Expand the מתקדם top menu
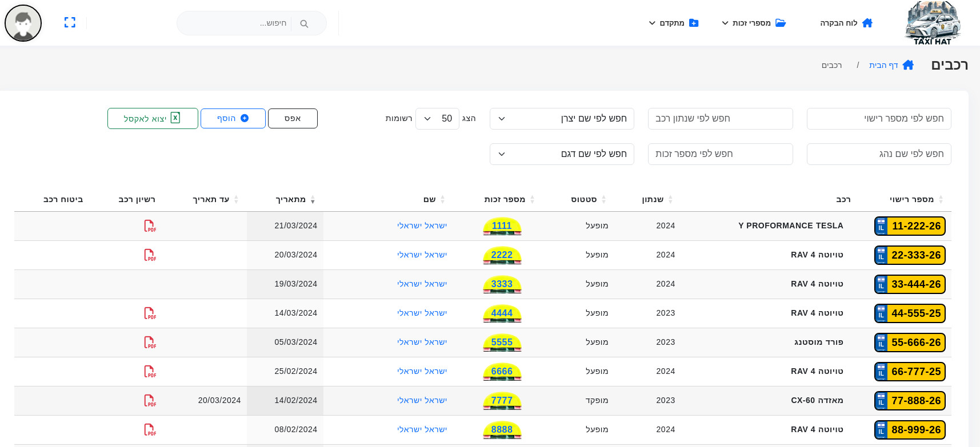 [x=673, y=23]
